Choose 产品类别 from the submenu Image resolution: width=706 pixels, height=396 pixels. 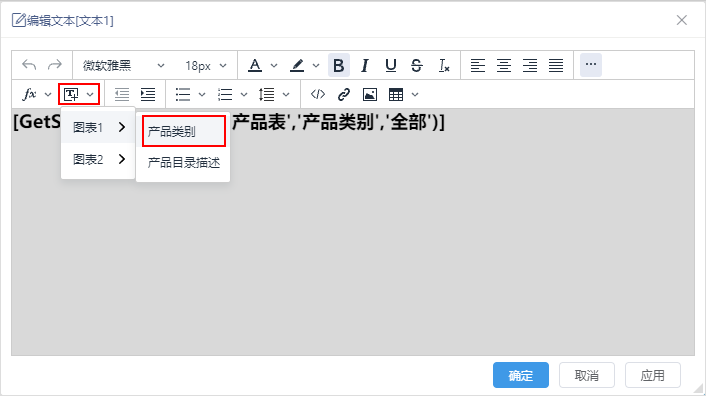pyautogui.click(x=184, y=131)
